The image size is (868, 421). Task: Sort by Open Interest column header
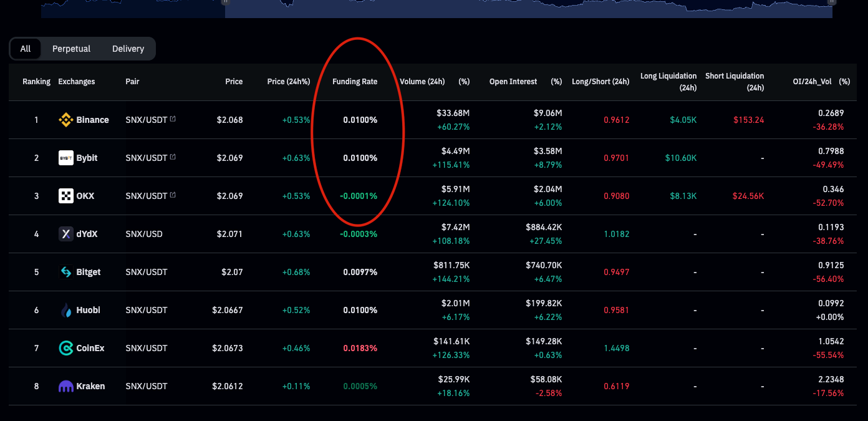(513, 82)
